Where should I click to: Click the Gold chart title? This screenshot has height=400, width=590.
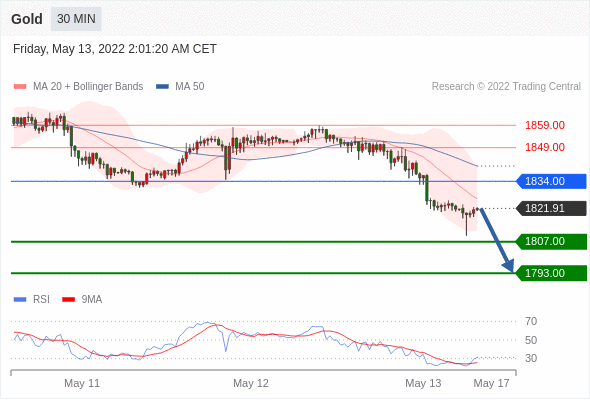coord(27,19)
